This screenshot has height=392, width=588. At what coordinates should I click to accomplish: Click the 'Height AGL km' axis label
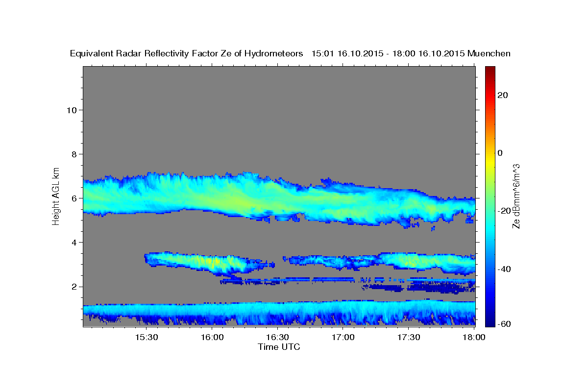[x=56, y=196]
